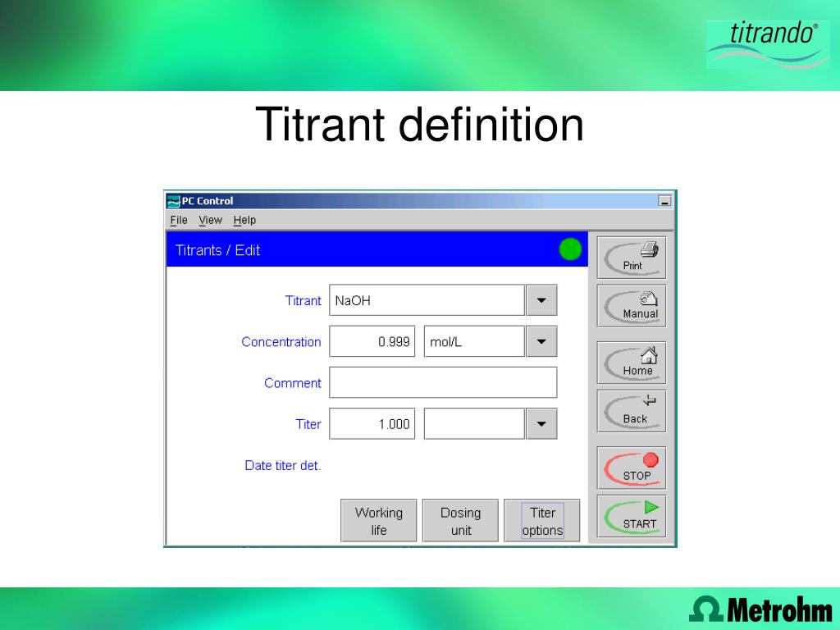Image resolution: width=840 pixels, height=630 pixels.
Task: Click the Concentration label
Action: coord(281,342)
